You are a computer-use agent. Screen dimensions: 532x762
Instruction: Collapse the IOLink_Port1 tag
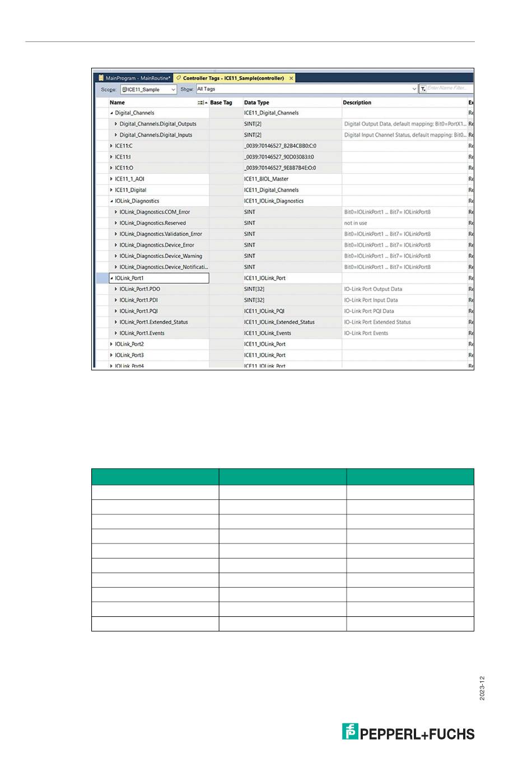pos(111,278)
